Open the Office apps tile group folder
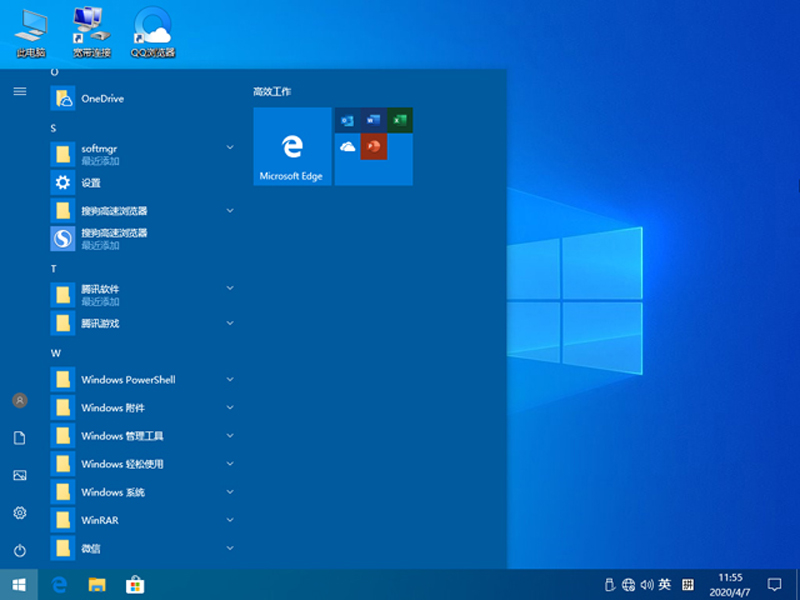 (x=374, y=147)
